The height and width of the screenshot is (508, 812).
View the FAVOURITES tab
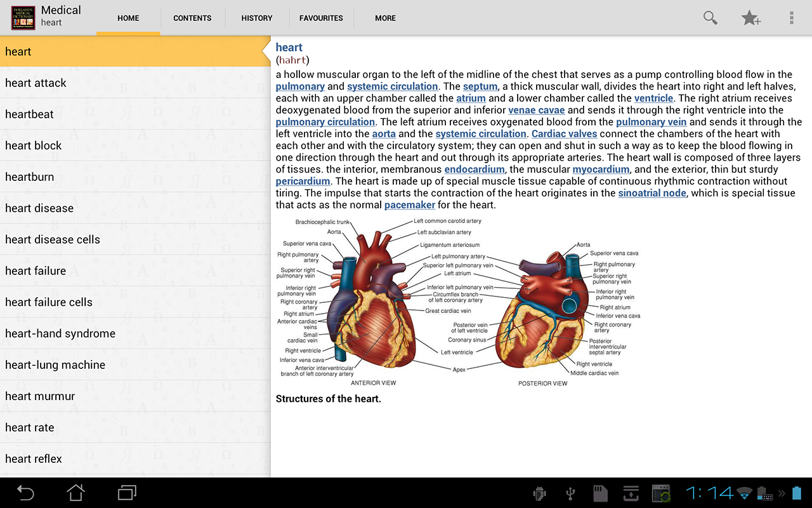321,18
